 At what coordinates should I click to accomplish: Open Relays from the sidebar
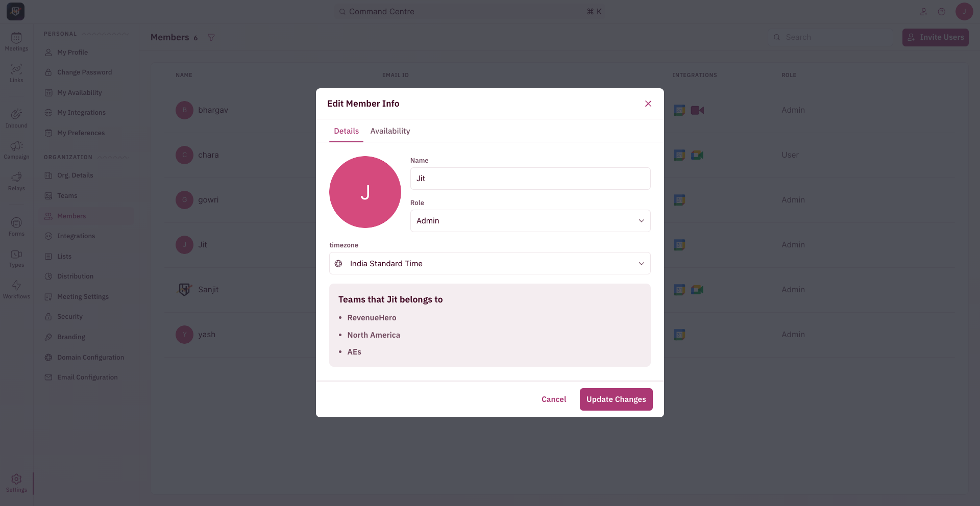click(x=16, y=182)
